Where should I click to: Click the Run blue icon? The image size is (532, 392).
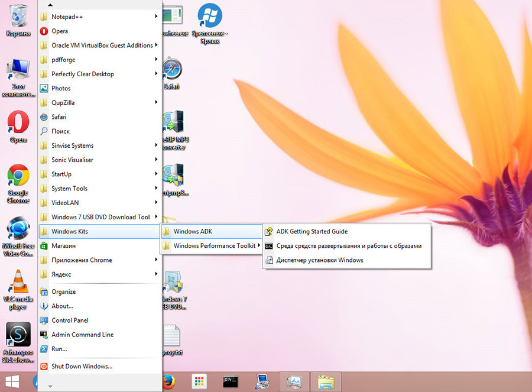coord(44,349)
